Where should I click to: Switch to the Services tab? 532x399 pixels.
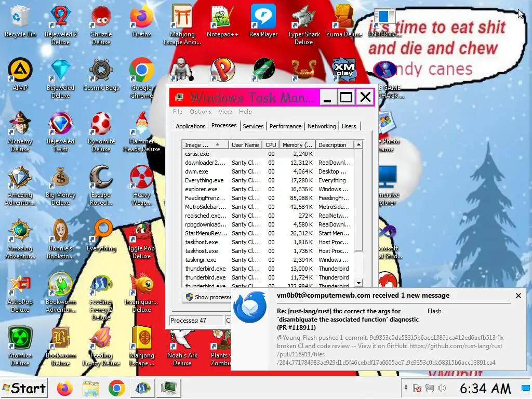point(253,126)
